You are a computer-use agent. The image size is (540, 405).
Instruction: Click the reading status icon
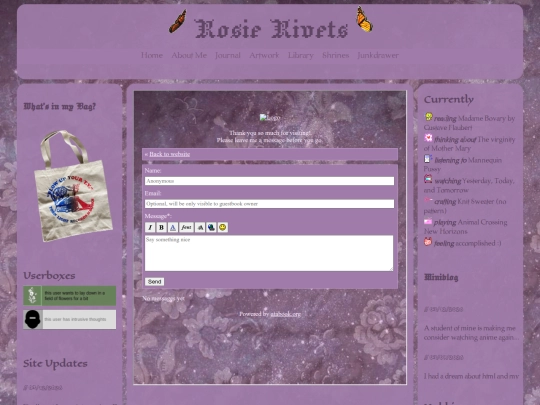tap(428, 117)
